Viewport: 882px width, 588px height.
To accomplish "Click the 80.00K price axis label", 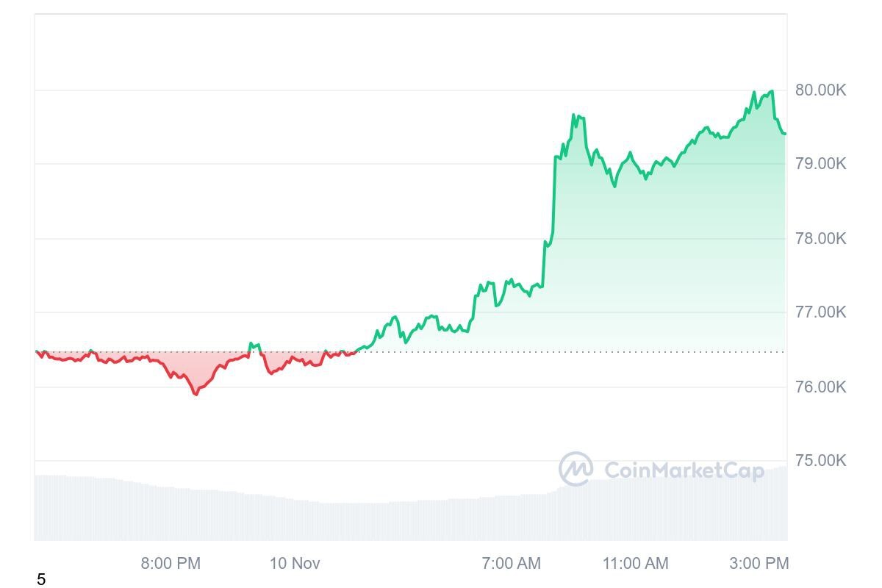I will (x=820, y=90).
